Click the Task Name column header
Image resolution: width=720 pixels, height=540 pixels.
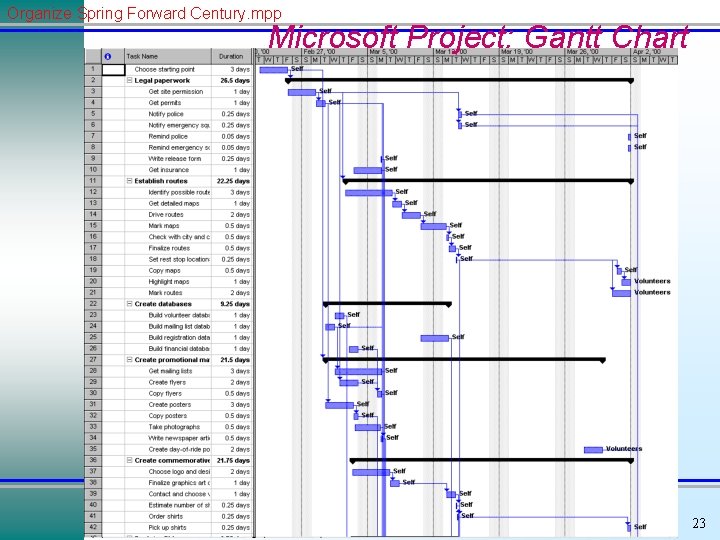[x=168, y=56]
